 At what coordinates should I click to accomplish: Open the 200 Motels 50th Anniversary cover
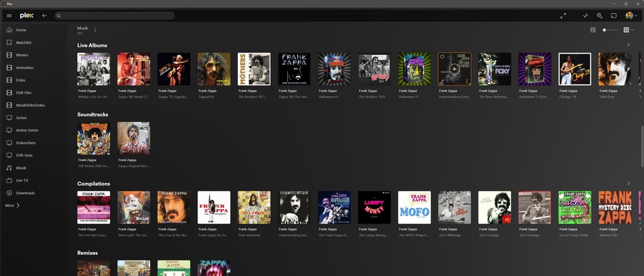click(94, 138)
